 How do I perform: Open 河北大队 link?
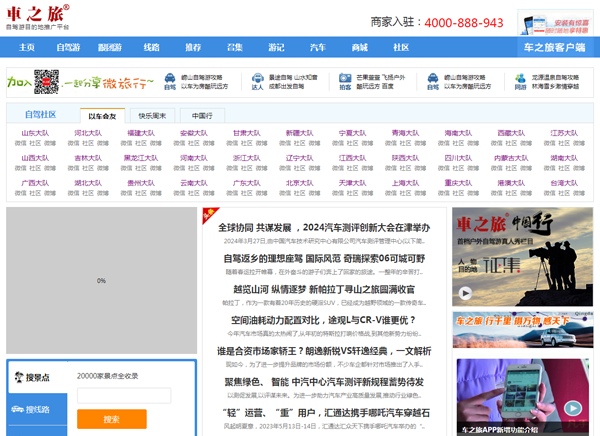[x=88, y=133]
